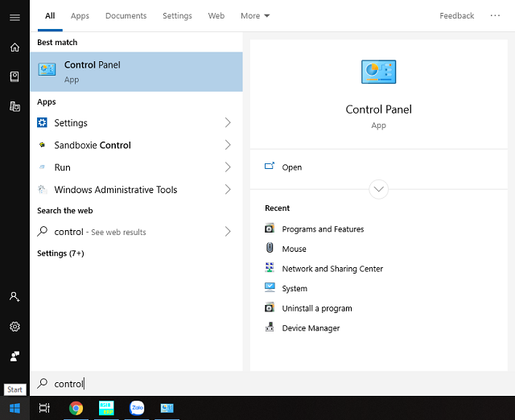Open the More filter dropdown
The width and height of the screenshot is (515, 420).
[x=255, y=16]
